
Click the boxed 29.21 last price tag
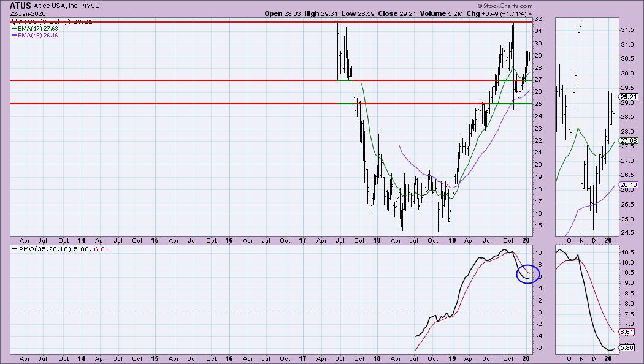point(629,97)
